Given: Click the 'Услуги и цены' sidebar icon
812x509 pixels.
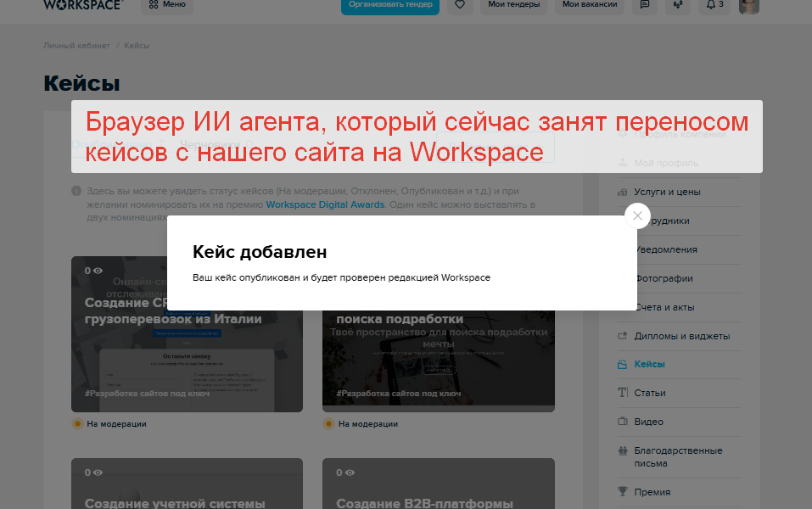Looking at the screenshot, I should tap(623, 192).
